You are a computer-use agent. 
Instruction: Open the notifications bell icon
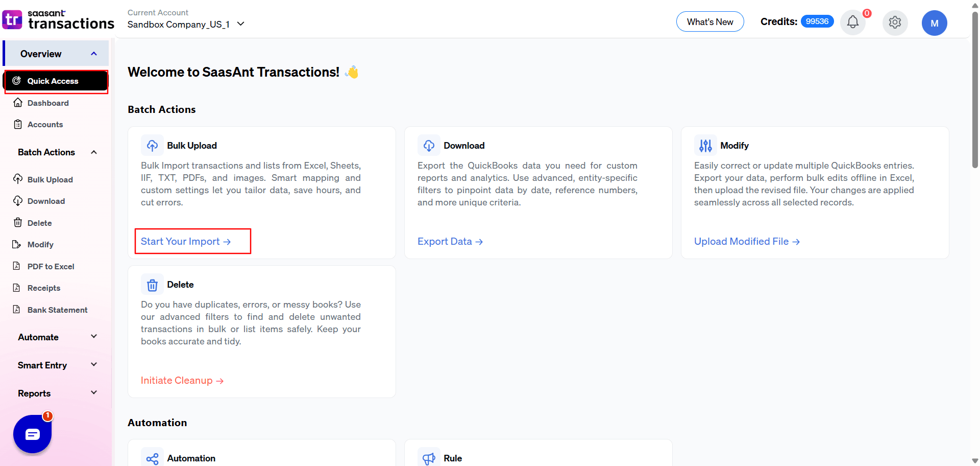[852, 22]
